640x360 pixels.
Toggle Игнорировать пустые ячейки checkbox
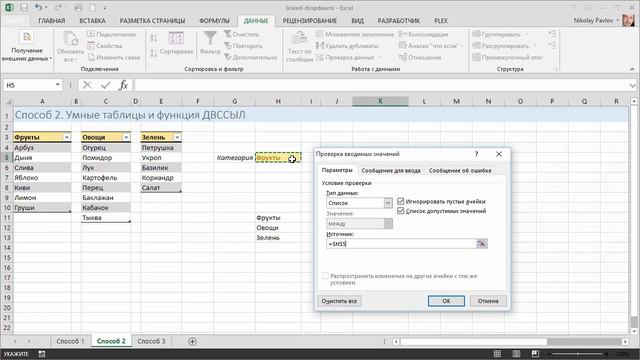click(x=400, y=201)
